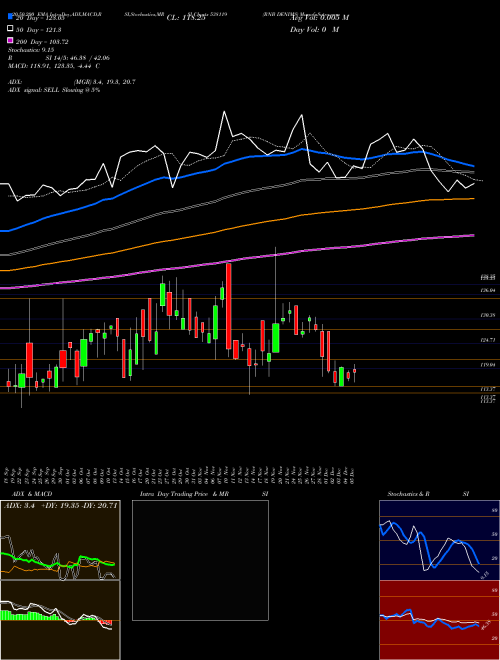Open the MACD histogram chart panel
The width and height of the screenshot is (500, 660).
(x=60, y=620)
